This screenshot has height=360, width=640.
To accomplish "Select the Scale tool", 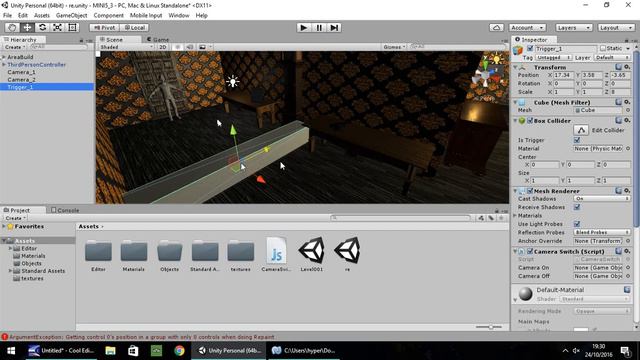I will [57, 27].
